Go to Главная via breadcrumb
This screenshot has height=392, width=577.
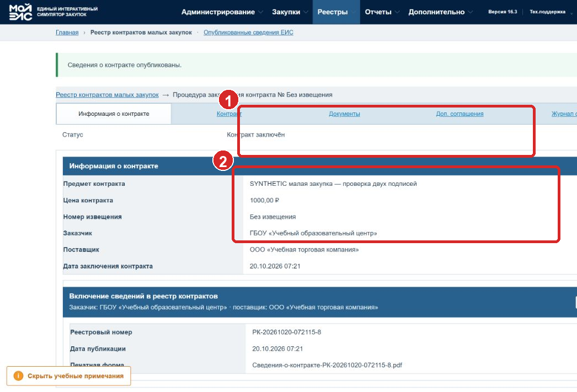click(67, 33)
